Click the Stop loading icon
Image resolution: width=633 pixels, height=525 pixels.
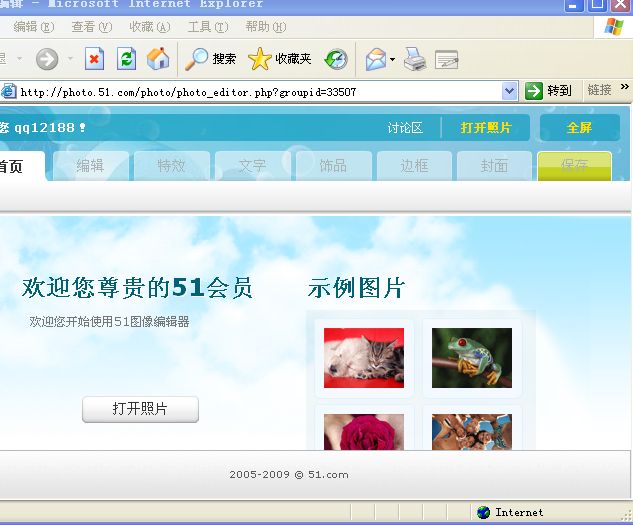(94, 59)
